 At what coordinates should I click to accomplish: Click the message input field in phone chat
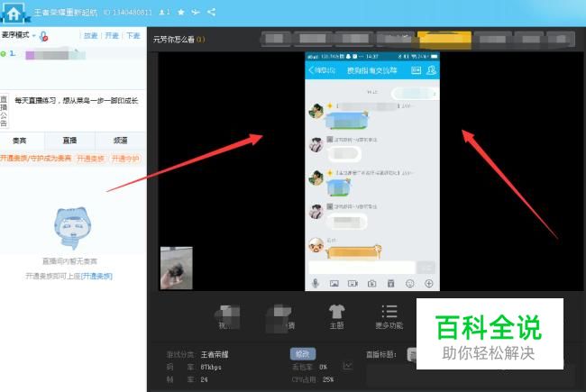362,267
